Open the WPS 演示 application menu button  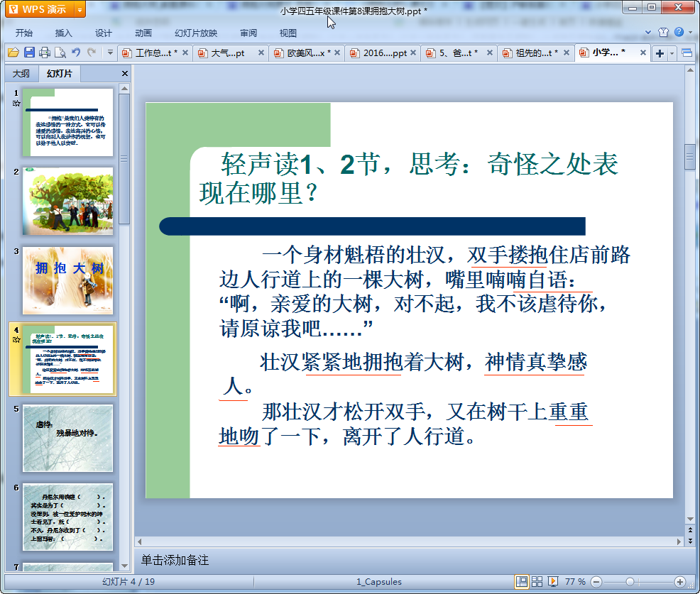40,9
